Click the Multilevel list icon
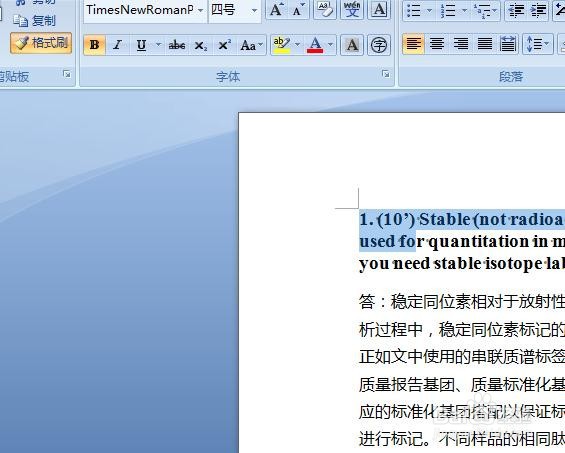Screen dimensions: 565x453 coord(482,11)
